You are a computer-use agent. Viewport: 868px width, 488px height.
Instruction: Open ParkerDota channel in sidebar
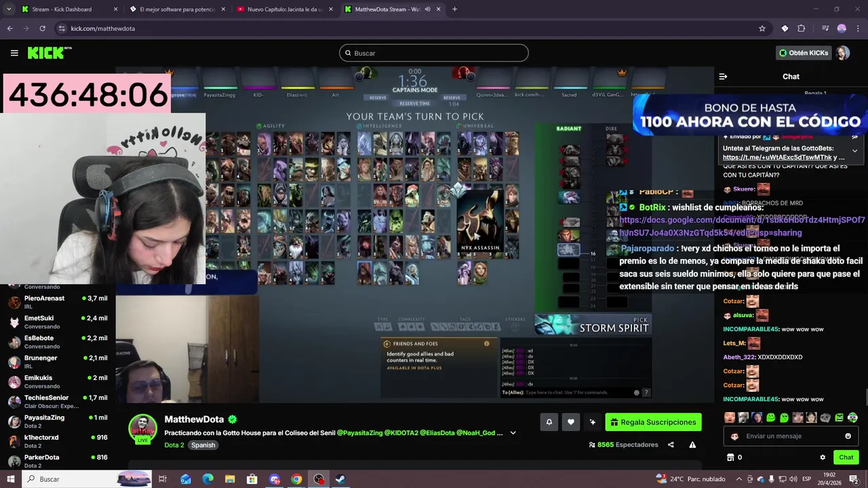click(58, 461)
